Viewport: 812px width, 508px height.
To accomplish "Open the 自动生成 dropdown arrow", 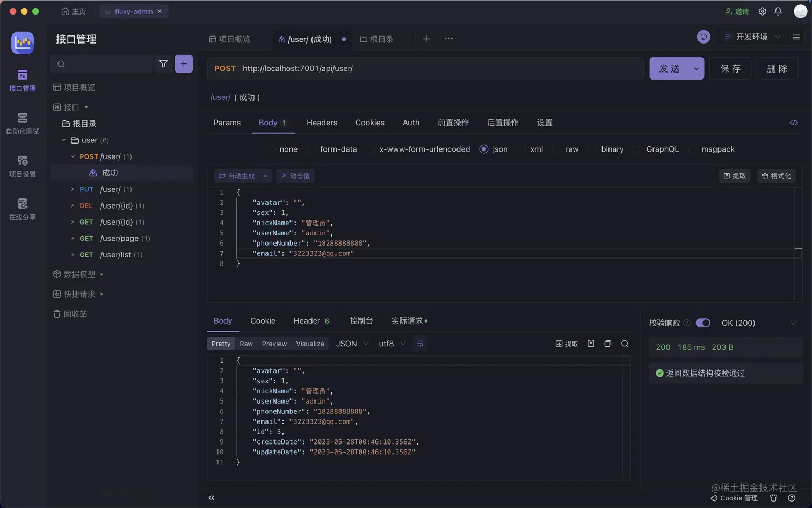I will point(265,176).
